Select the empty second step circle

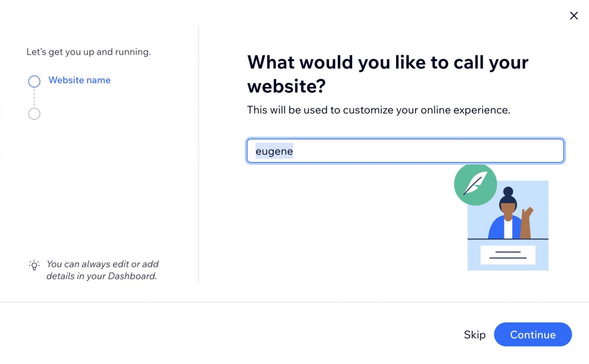point(34,114)
